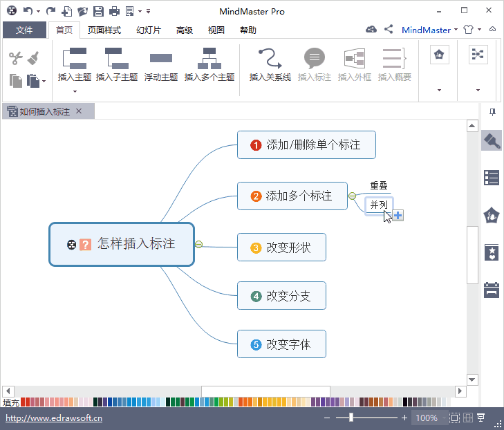Collapse the ribbon with the caret icon
Screen dimensions: 504x430
pos(492,29)
